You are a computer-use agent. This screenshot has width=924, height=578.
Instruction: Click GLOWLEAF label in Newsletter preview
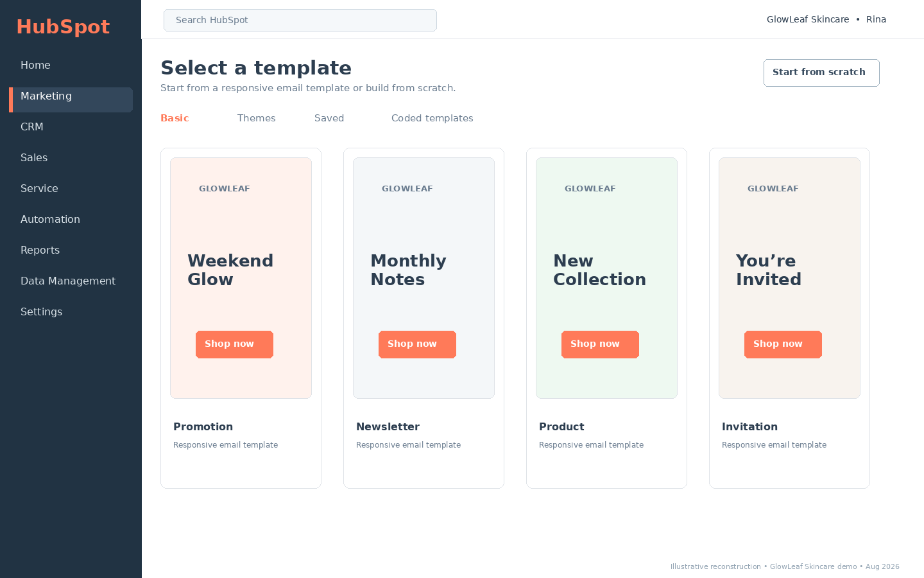[407, 189]
